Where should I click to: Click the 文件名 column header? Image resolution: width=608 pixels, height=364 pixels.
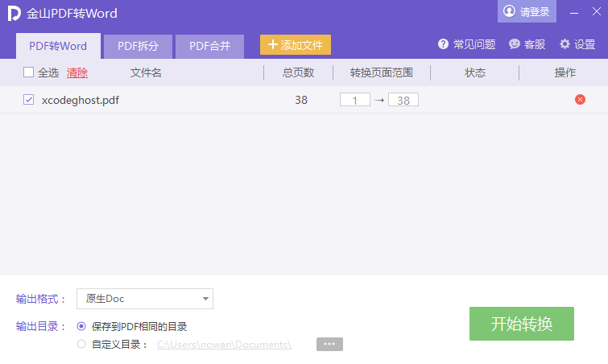(x=146, y=72)
